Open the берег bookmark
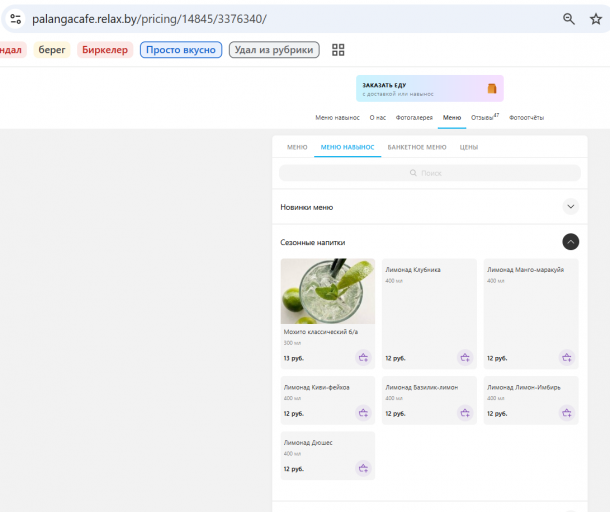 coord(52,50)
